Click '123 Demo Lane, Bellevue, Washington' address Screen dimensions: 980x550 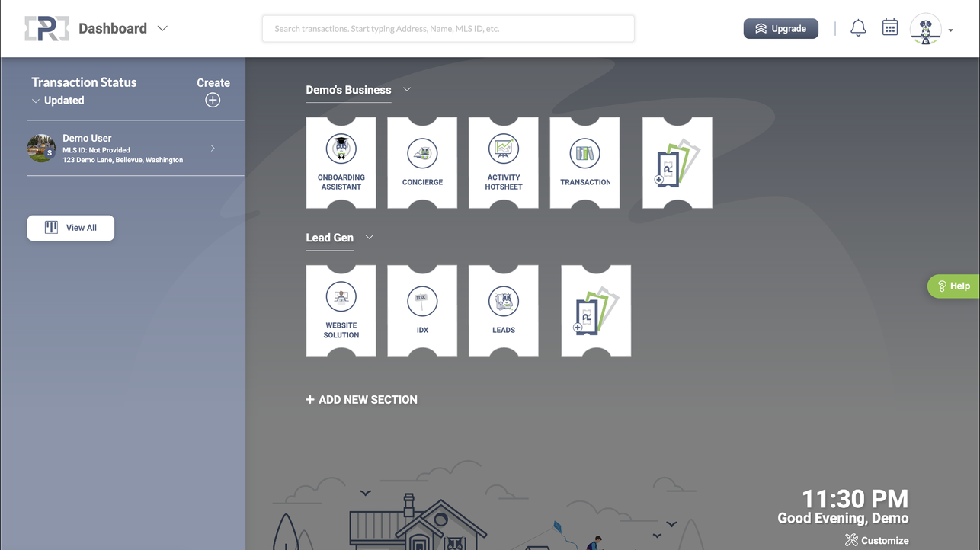click(x=123, y=160)
